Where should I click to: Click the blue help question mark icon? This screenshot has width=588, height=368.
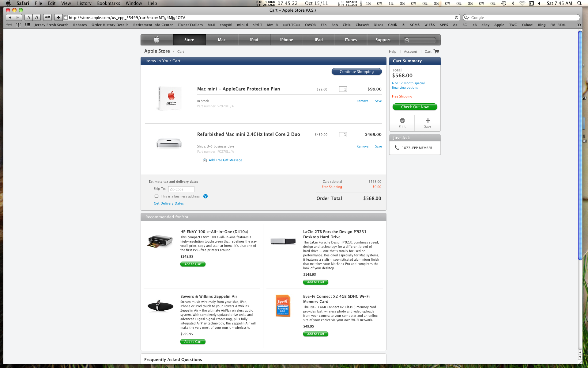(205, 196)
